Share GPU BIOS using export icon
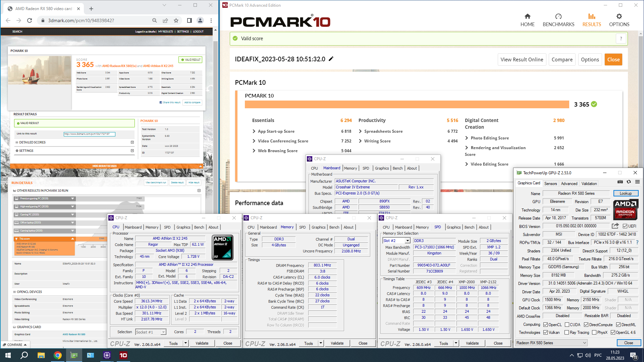The image size is (644, 362). coord(615,226)
